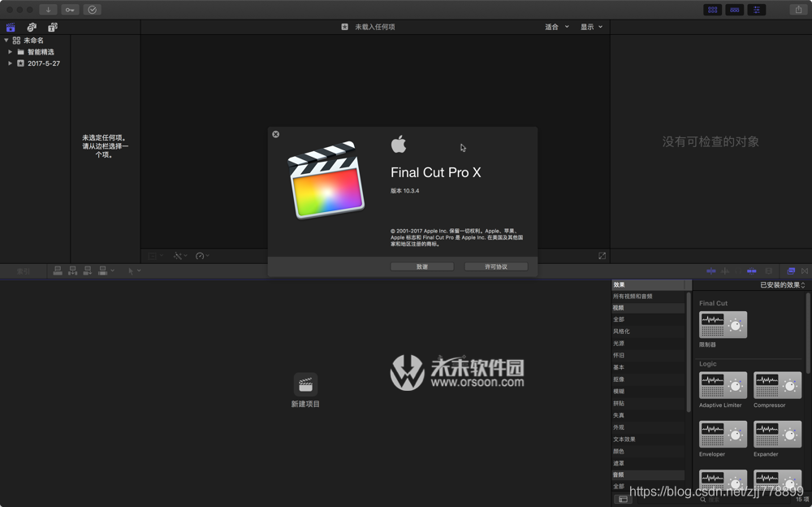
Task: Open the import media arrow button
Action: pos(48,10)
